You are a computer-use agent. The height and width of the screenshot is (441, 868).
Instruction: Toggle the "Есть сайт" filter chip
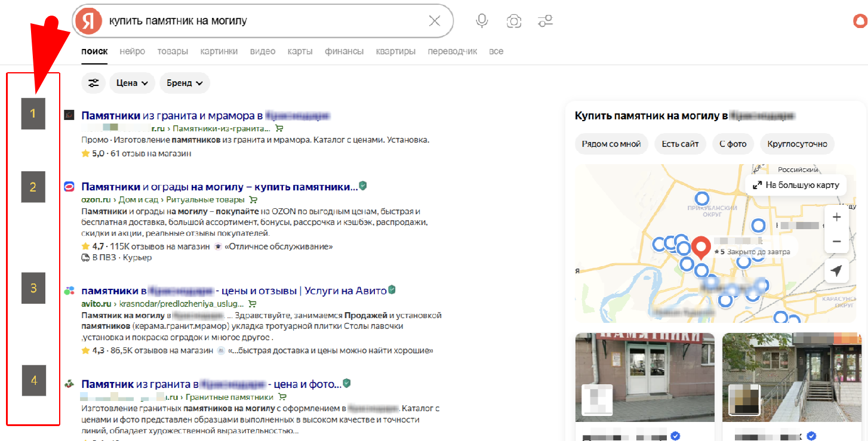680,144
